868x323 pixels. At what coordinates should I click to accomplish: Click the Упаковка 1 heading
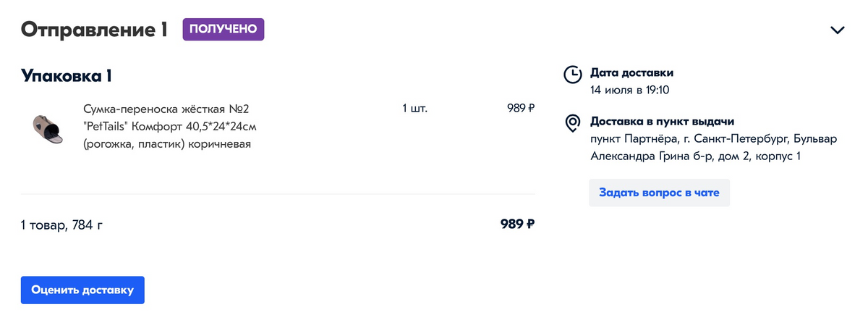[x=66, y=75]
